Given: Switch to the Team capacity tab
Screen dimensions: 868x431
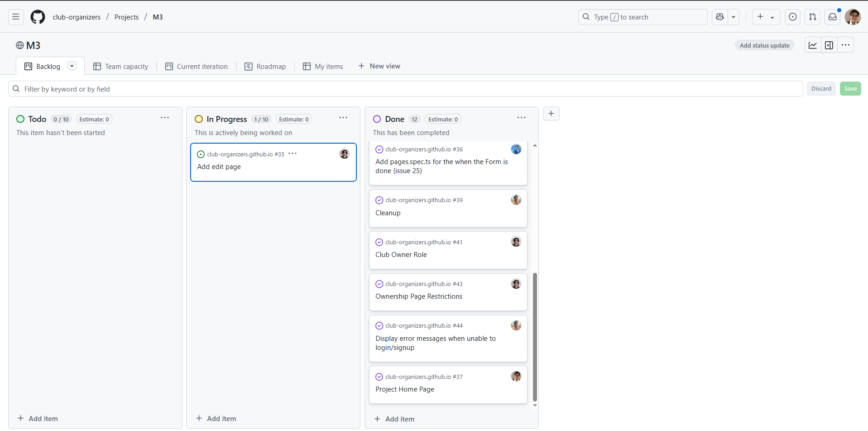Looking at the screenshot, I should 121,67.
